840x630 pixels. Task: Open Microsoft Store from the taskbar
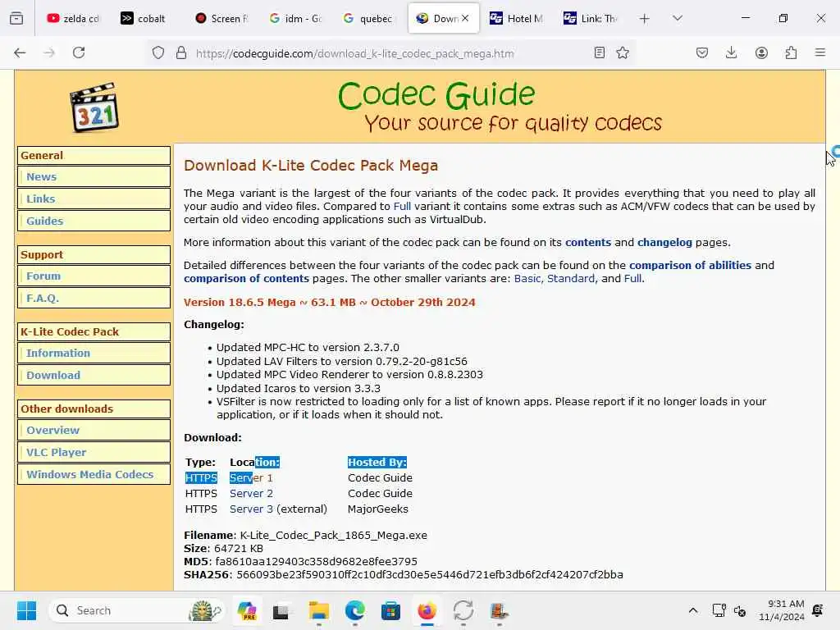click(x=390, y=610)
